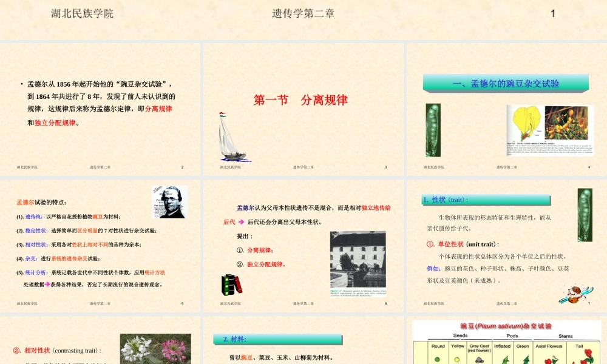
Task: Click the '2. 材料:' heading banner
Action: pyautogui.click(x=277, y=340)
